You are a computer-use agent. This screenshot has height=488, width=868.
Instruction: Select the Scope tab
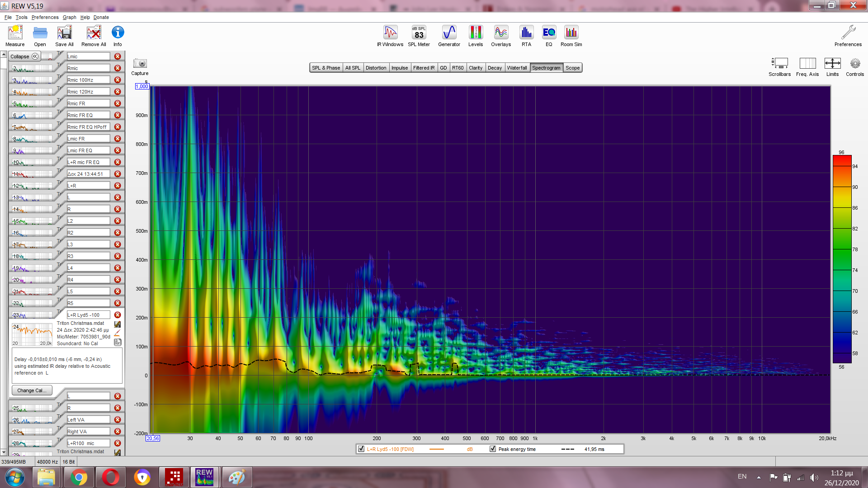click(x=572, y=68)
